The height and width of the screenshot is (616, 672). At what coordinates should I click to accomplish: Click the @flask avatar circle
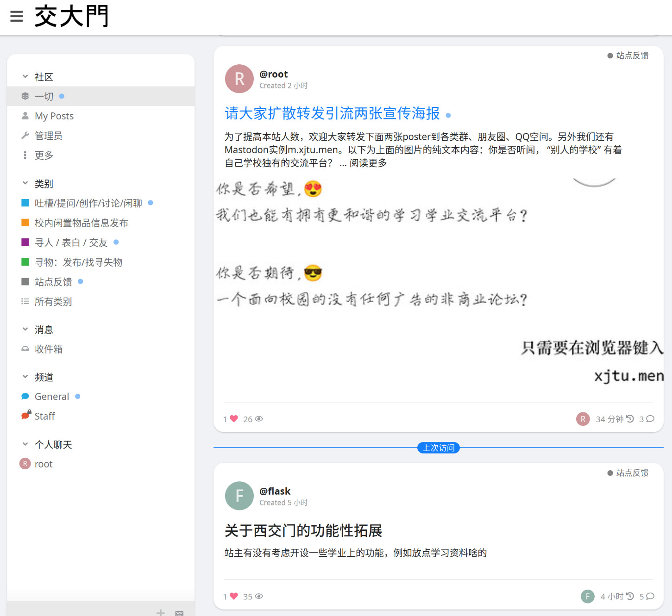(239, 496)
